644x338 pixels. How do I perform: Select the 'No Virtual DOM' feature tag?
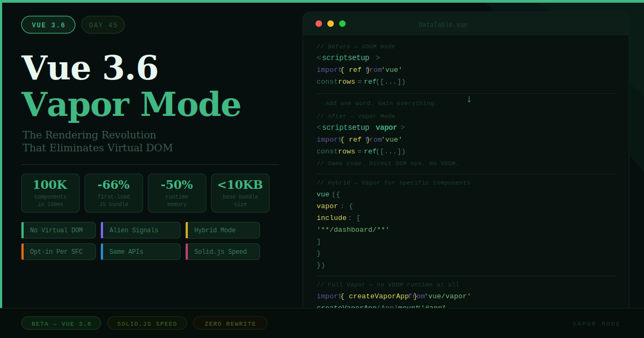[58, 230]
